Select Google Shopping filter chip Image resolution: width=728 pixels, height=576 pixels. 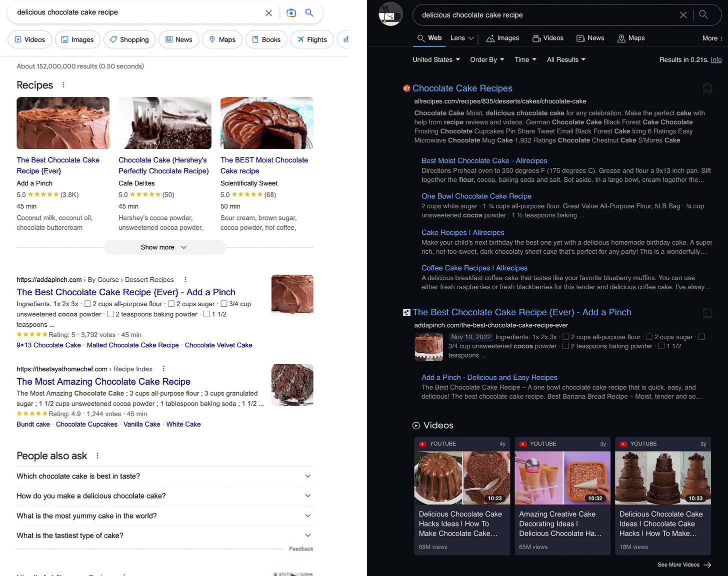click(x=129, y=39)
